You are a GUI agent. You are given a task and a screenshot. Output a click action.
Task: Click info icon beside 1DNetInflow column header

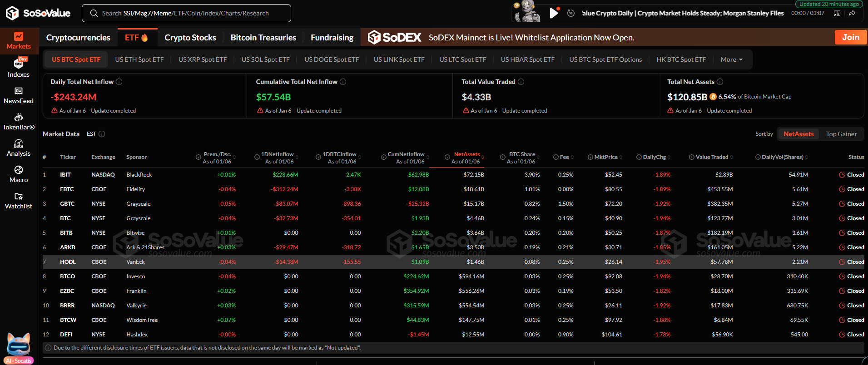click(x=257, y=157)
